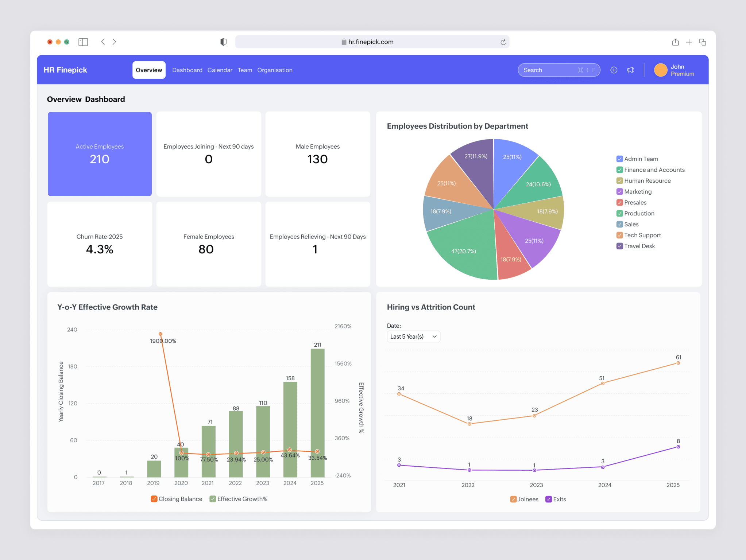The width and height of the screenshot is (746, 560).
Task: Click the share icon in the browser toolbar
Action: click(675, 42)
